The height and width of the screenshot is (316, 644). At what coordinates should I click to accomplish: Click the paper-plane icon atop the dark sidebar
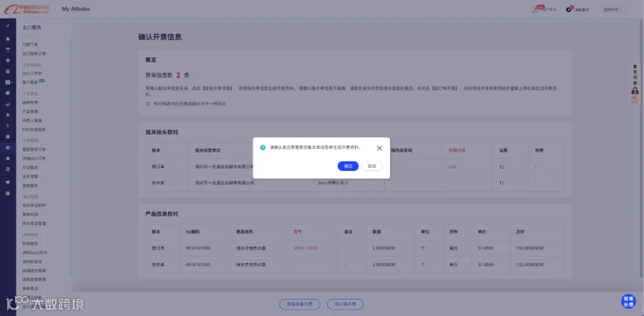(8, 26)
